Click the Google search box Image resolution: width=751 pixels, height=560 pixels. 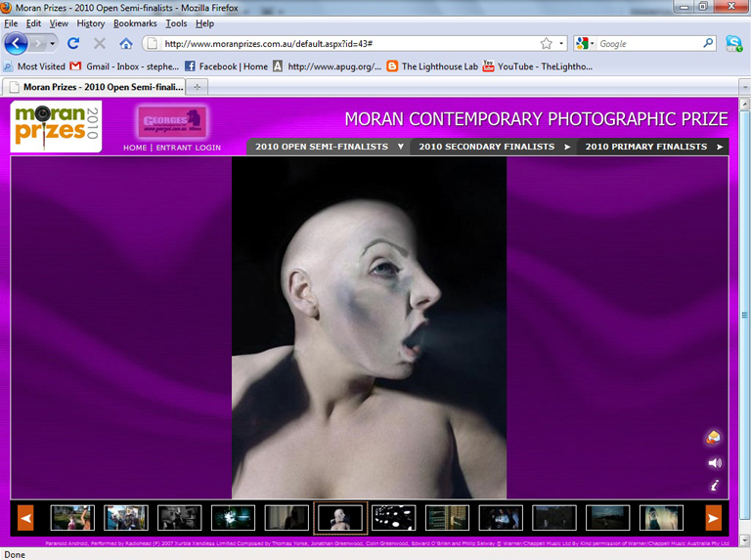click(x=648, y=44)
